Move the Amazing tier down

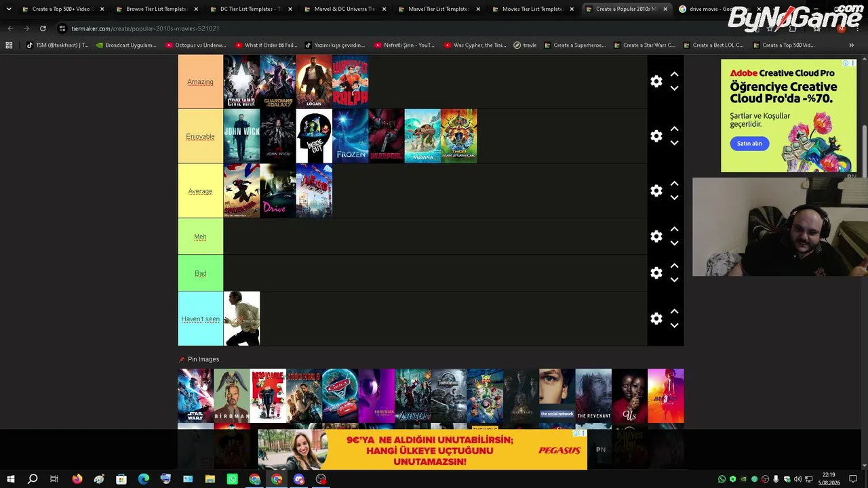(x=674, y=89)
